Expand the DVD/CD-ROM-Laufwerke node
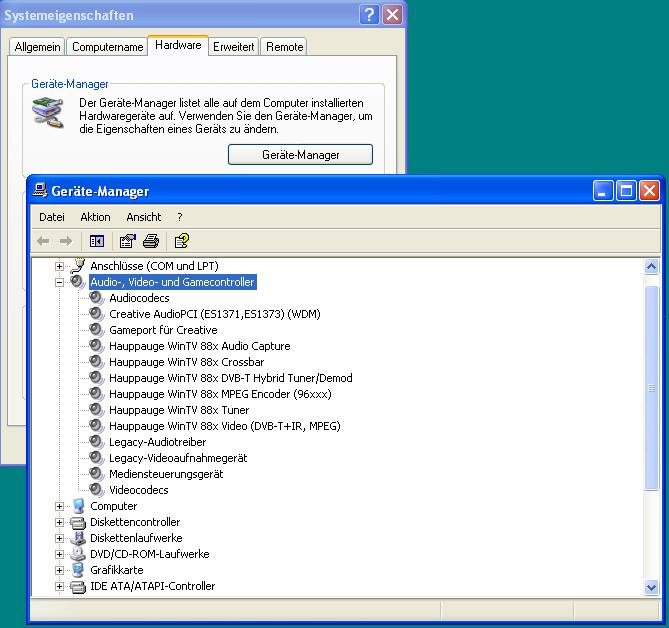Image resolution: width=669 pixels, height=628 pixels. click(59, 555)
